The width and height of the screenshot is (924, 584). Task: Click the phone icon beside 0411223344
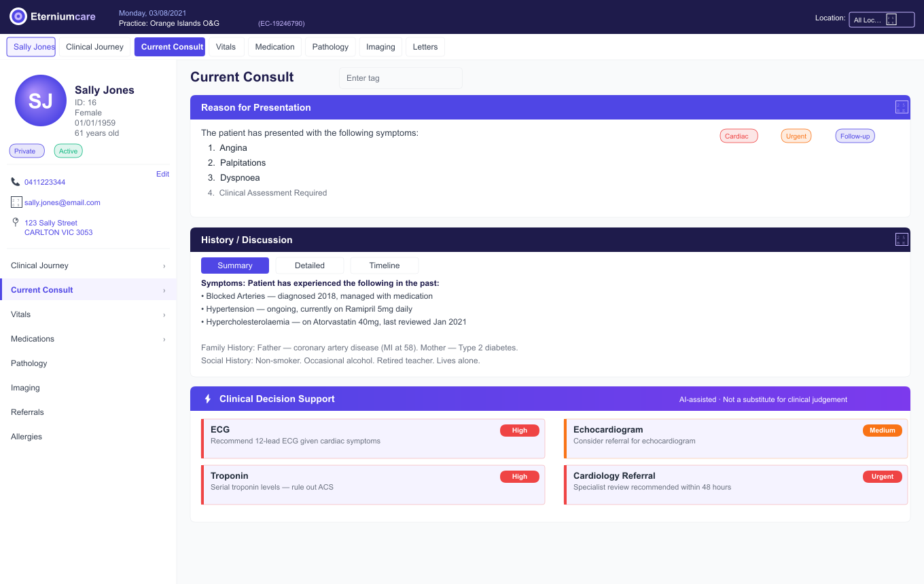pos(16,182)
